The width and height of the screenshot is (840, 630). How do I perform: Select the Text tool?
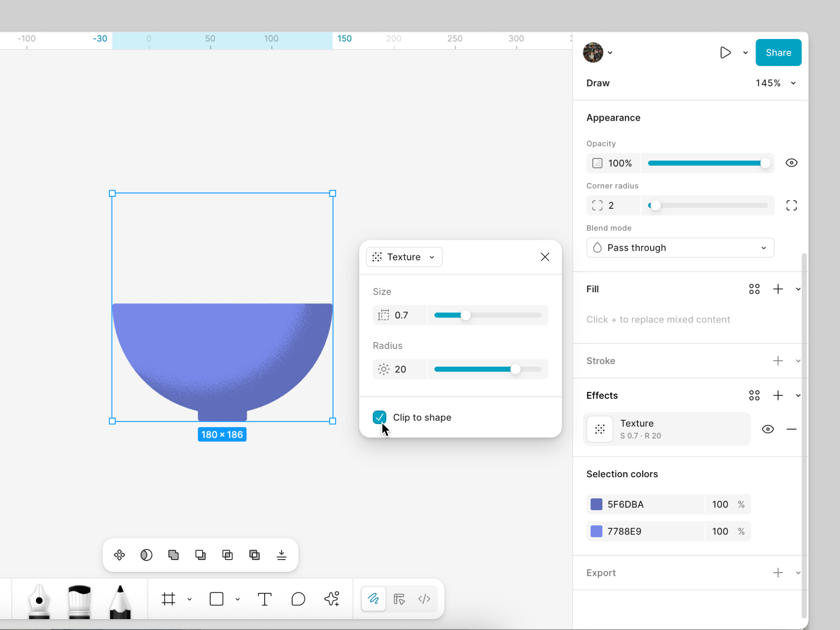pos(264,599)
